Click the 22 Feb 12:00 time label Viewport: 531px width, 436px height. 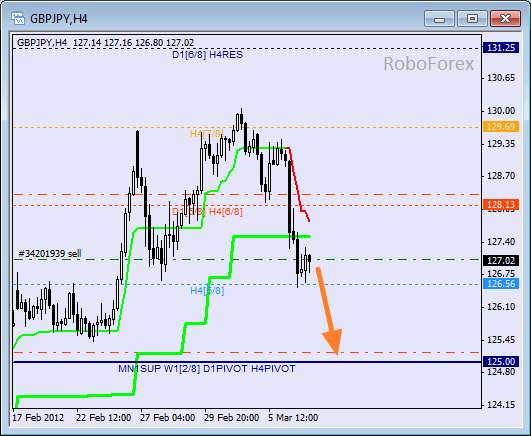coord(103,417)
